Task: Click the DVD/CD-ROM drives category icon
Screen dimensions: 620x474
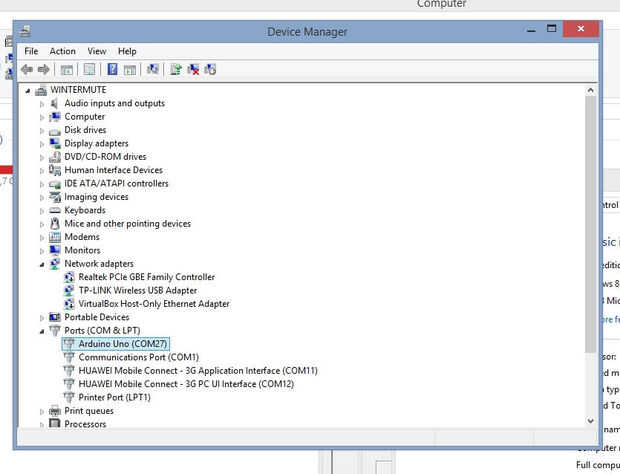Action: point(55,157)
